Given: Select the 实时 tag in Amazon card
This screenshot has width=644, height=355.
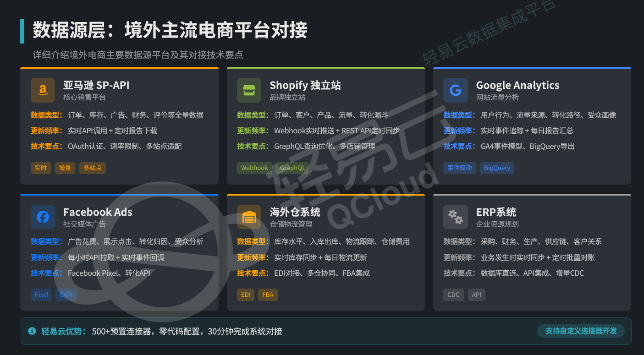Looking at the screenshot, I should click(41, 168).
